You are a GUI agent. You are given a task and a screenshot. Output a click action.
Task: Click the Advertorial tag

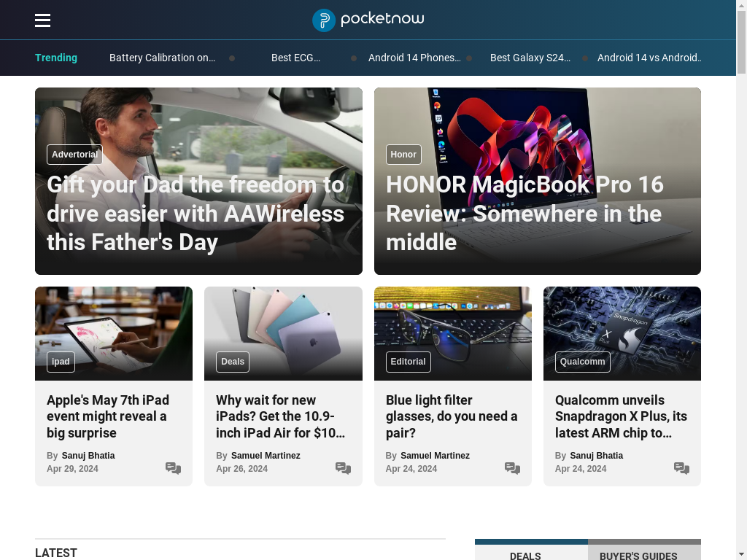click(74, 155)
